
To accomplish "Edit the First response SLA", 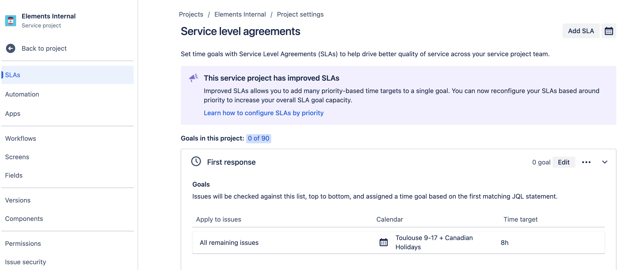I will pos(563,162).
